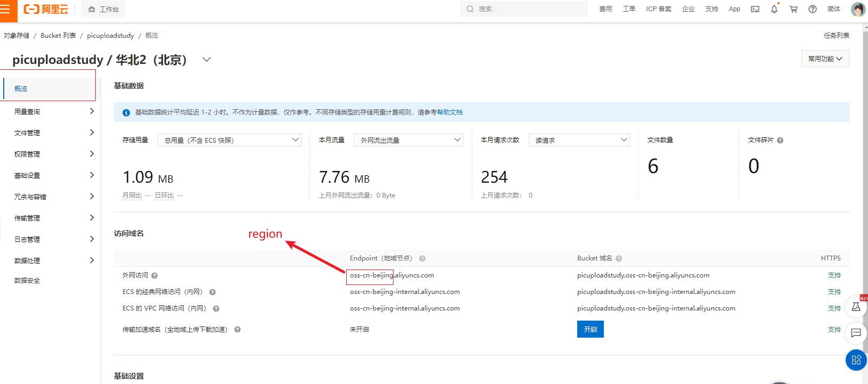Open 数据安全 sidebar item
This screenshot has height=384, width=868.
point(27,281)
